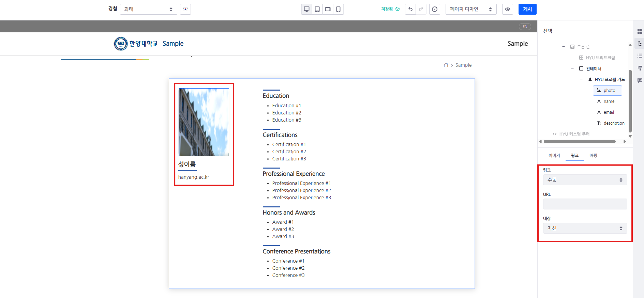
Task: Select the landscape tablet viewport icon
Action: point(328,9)
